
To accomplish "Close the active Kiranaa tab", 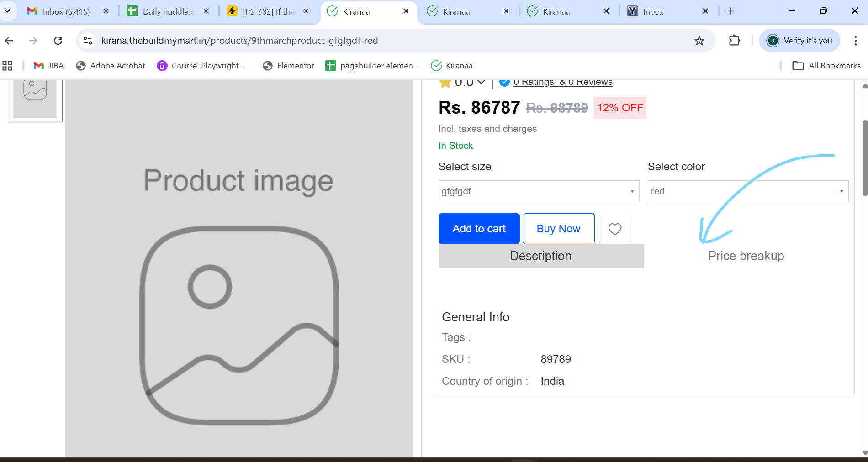I will 406,11.
